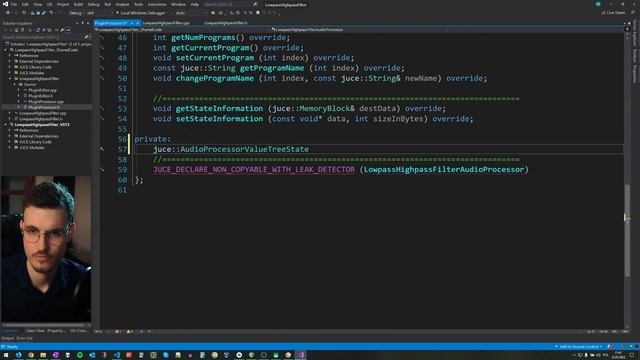Switch to LowpassHighpassFilter.cpp editor tab
The image size is (640, 360).
point(166,23)
